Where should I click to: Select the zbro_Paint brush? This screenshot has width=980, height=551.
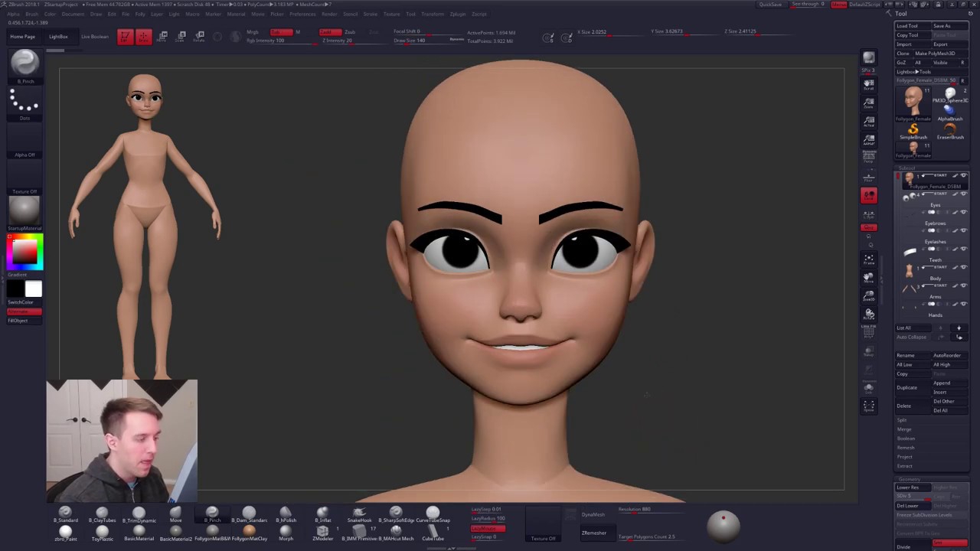pos(65,533)
